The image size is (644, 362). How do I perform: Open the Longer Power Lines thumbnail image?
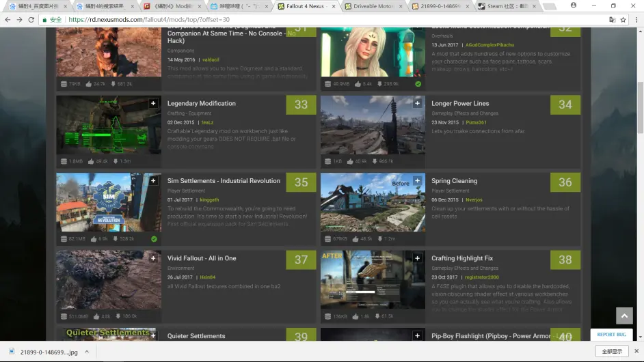click(373, 125)
